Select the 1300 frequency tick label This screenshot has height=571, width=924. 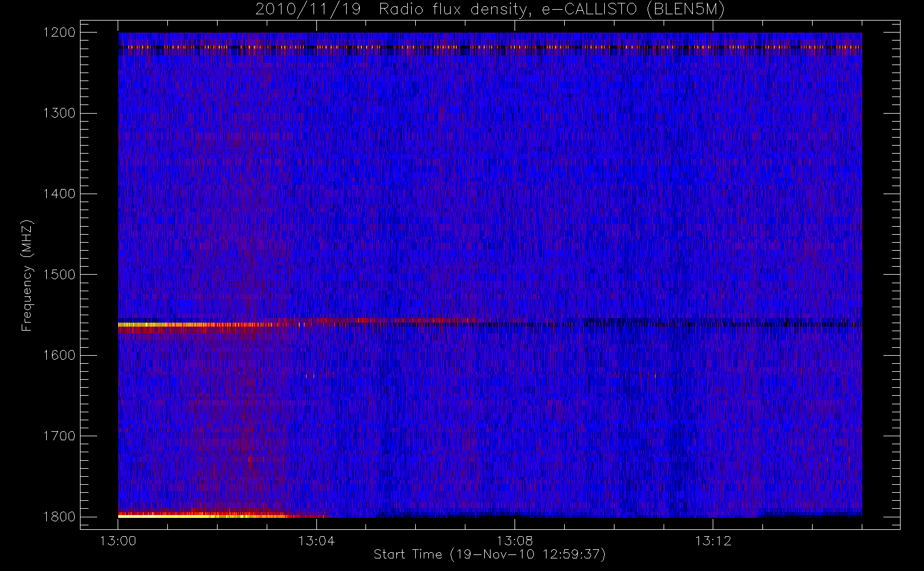point(59,113)
